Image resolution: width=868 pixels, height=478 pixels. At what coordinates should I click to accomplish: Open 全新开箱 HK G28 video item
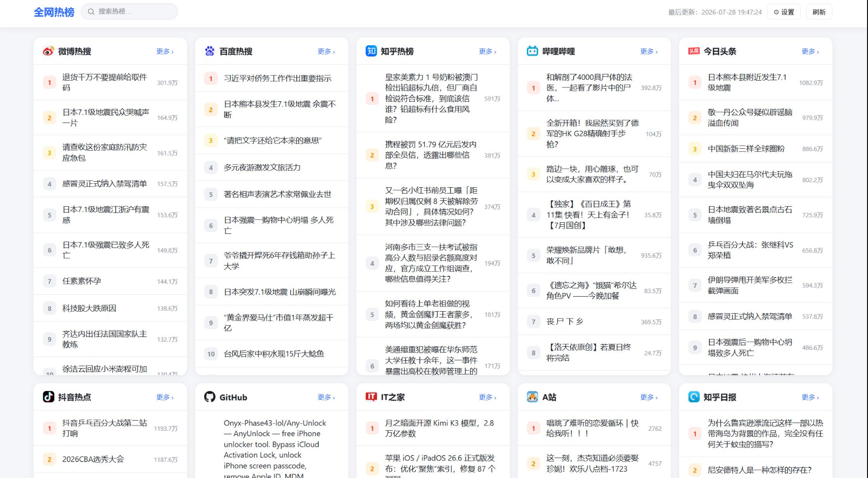(x=594, y=134)
